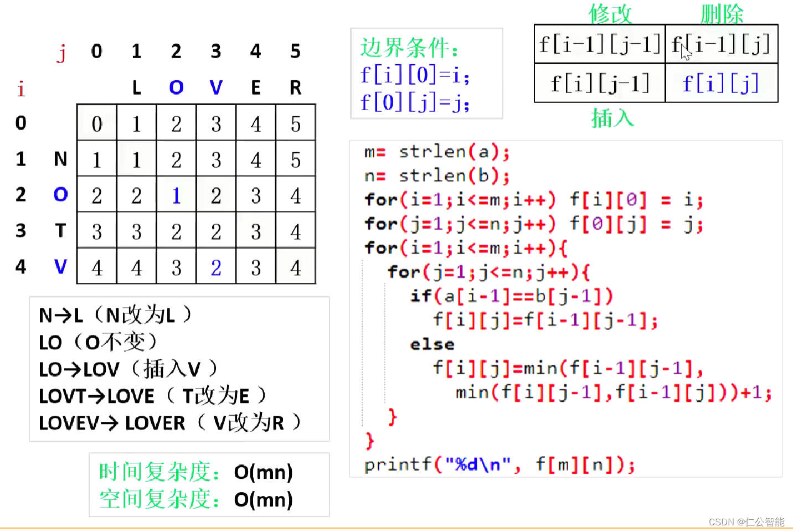Screen dimensions: 793x532
Task: Click the printf("%d\n", f[m][n]); line
Action: pyautogui.click(x=500, y=464)
